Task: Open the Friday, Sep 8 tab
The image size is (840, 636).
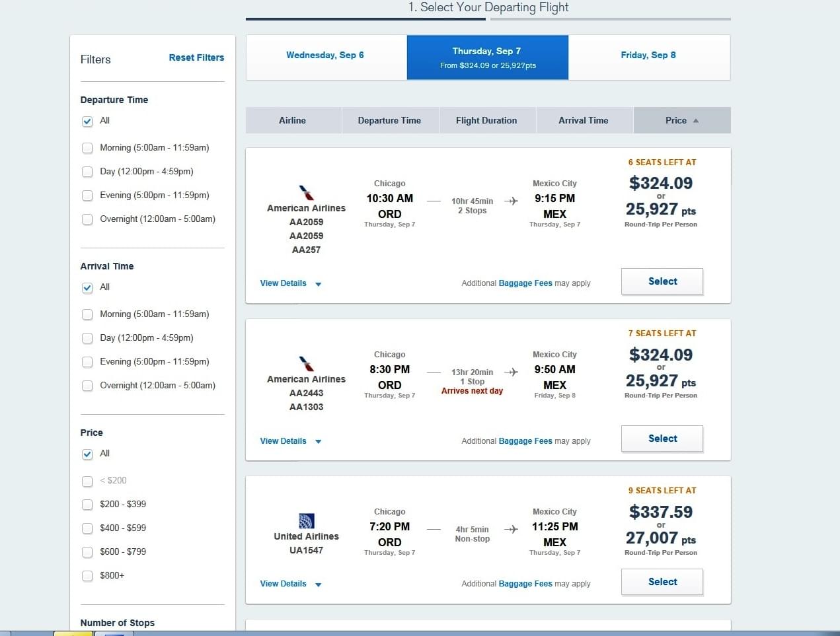Action: 649,57
